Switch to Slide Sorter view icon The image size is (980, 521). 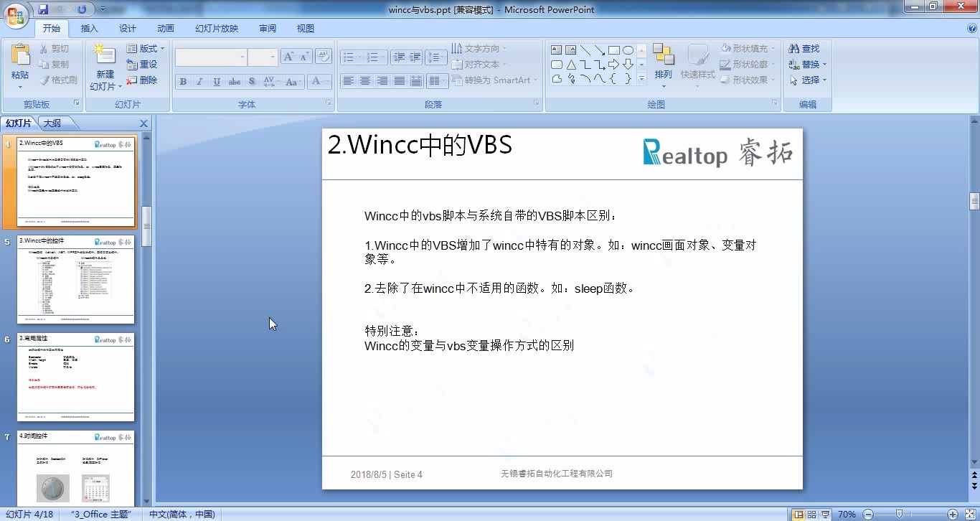(810, 515)
